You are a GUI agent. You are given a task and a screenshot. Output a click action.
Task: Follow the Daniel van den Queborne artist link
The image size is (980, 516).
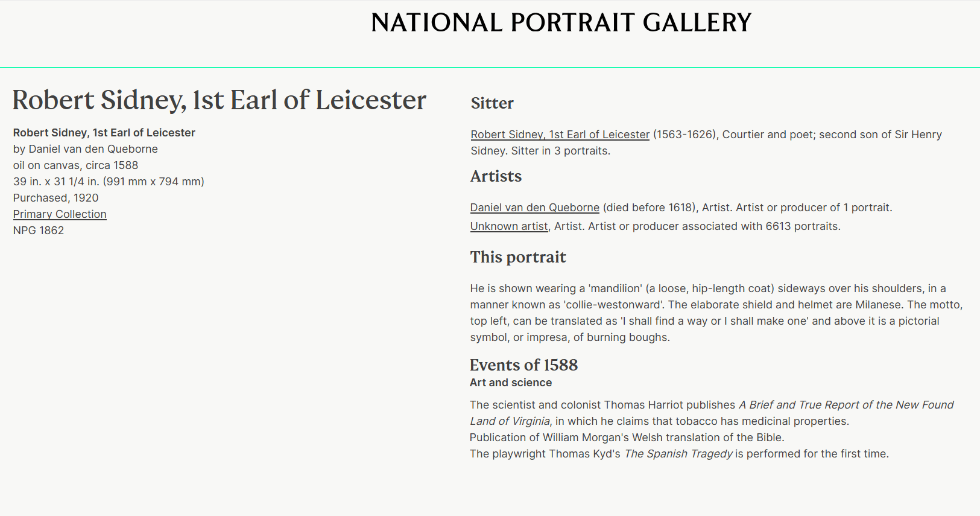pyautogui.click(x=534, y=208)
